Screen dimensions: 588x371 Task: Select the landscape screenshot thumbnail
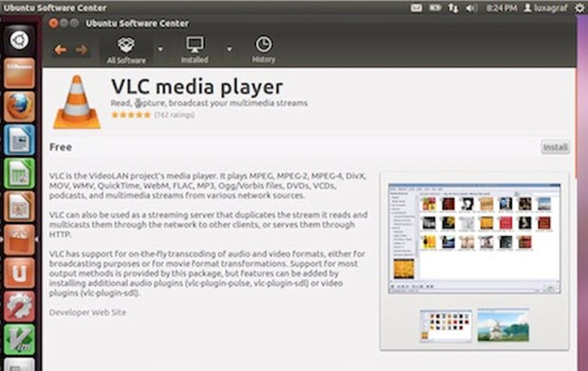[503, 325]
